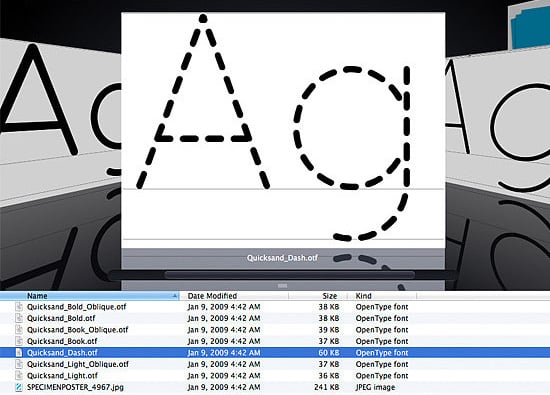Click the Quicksand_Book.otf file icon
Viewport: 550px width, 395px height.
19,341
